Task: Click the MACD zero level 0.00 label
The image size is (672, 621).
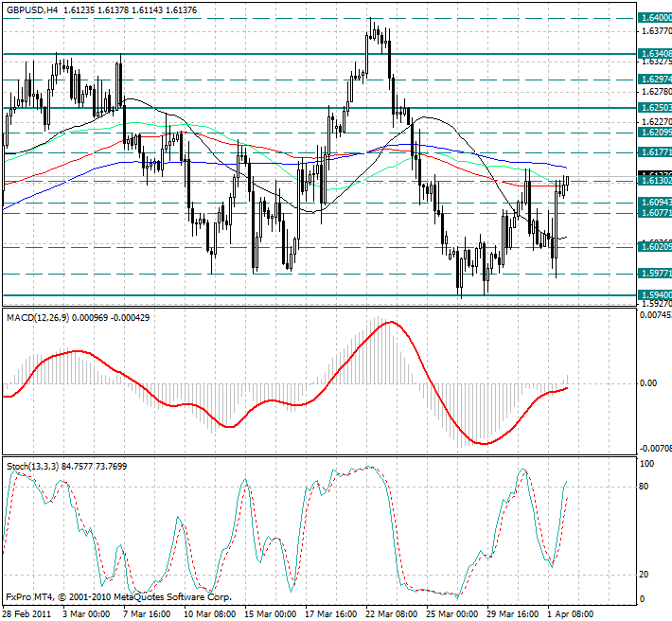Action: coord(648,383)
